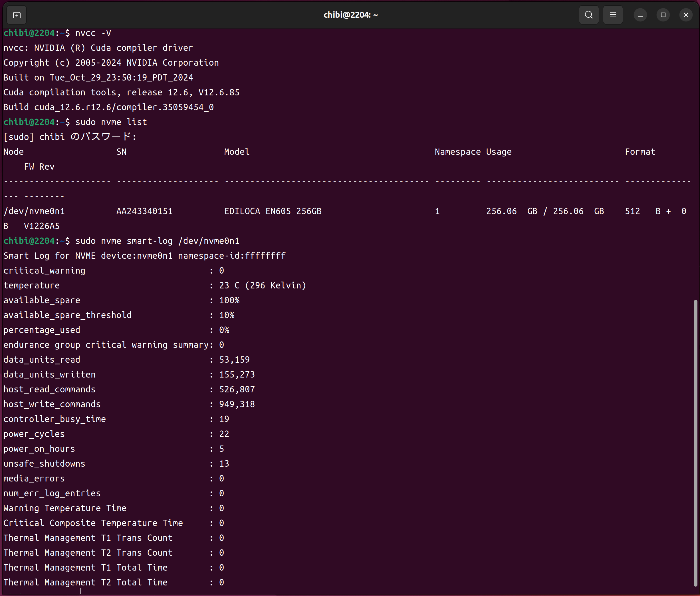Open a new terminal tab
Screen dimensions: 700x596
coord(17,15)
